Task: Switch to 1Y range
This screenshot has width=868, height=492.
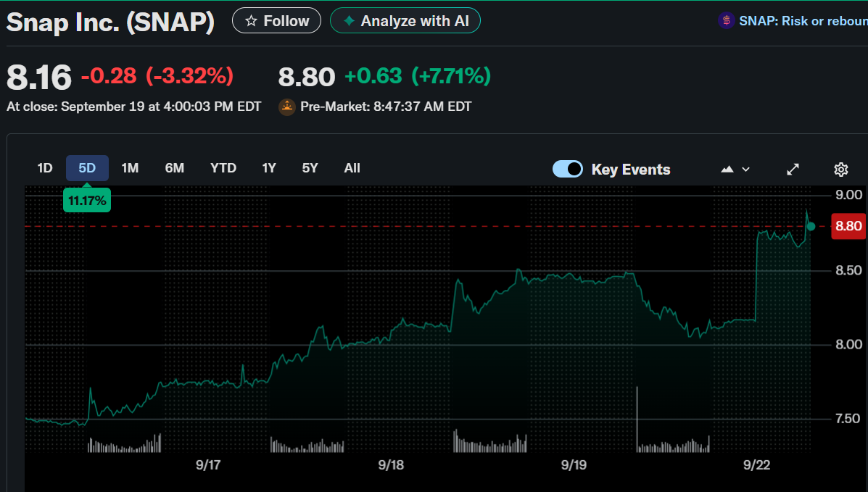Action: coord(269,168)
